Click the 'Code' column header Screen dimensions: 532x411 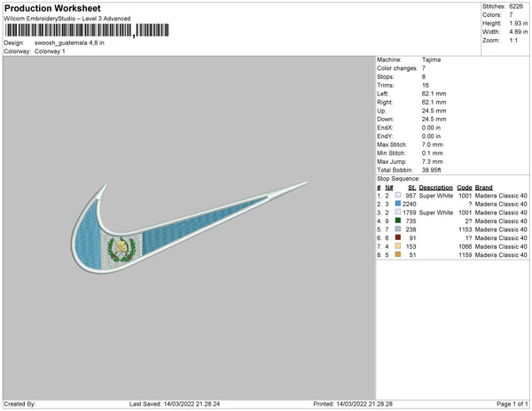[x=465, y=188]
